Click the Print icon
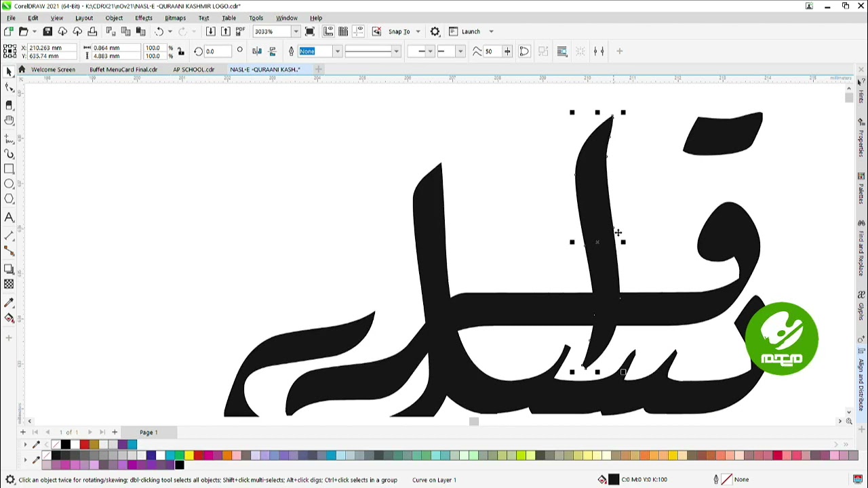 [x=92, y=31]
